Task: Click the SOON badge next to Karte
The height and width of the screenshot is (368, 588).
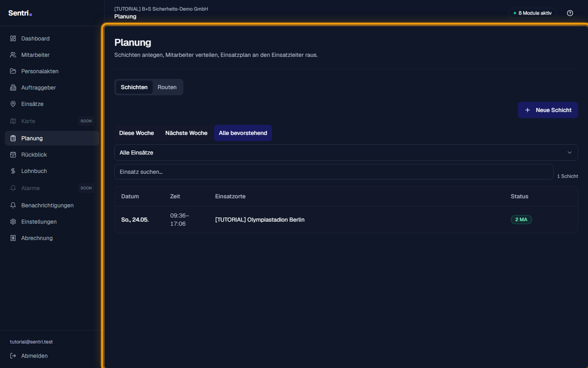Action: coord(86,121)
